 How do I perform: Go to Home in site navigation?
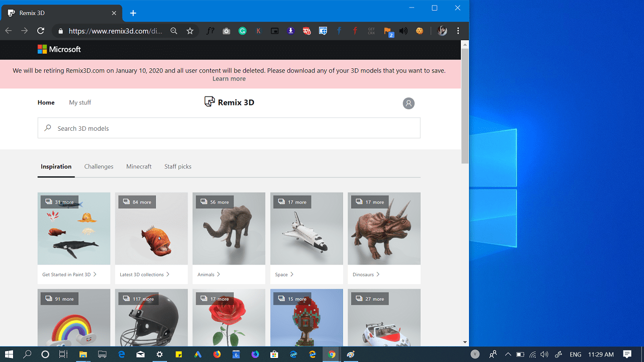coord(46,103)
